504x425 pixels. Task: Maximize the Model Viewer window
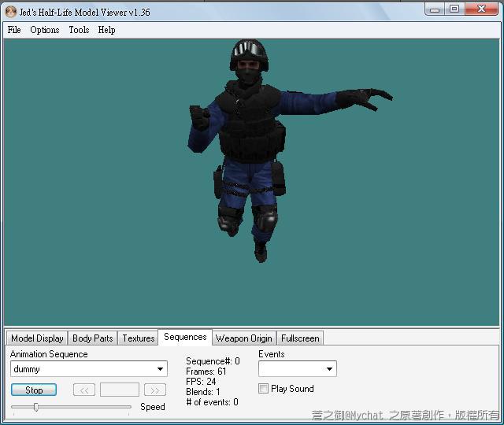tap(454, 9)
